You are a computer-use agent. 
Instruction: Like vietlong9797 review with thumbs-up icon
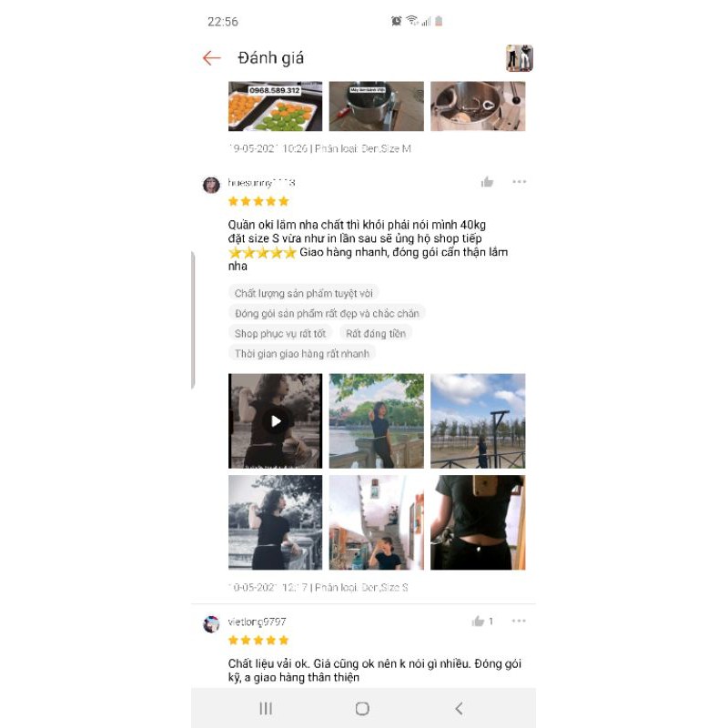pyautogui.click(x=478, y=622)
